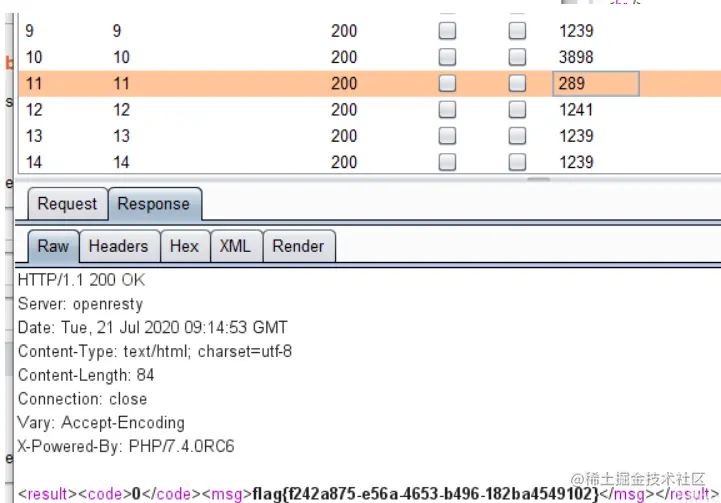721x503 pixels.
Task: Toggle the second checkbox in row 10
Action: click(517, 57)
